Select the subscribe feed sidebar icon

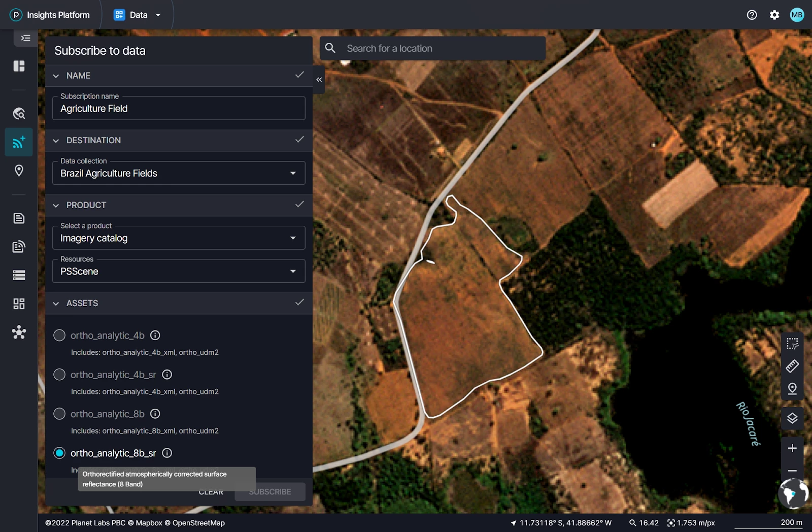[19, 142]
